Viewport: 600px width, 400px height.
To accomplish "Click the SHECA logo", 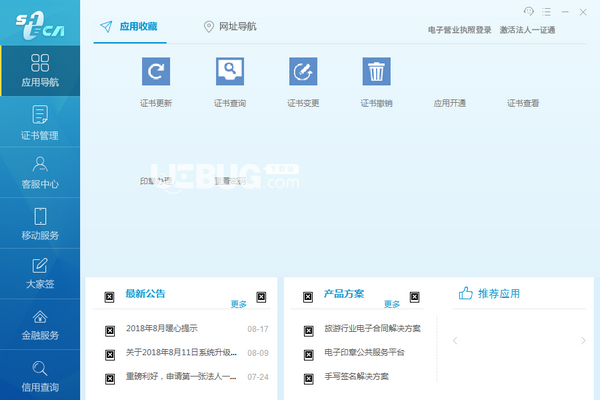I will point(40,25).
